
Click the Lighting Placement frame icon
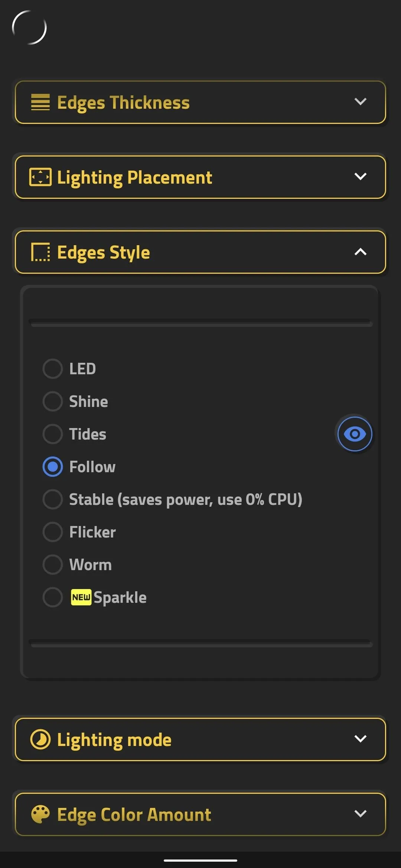tap(40, 177)
